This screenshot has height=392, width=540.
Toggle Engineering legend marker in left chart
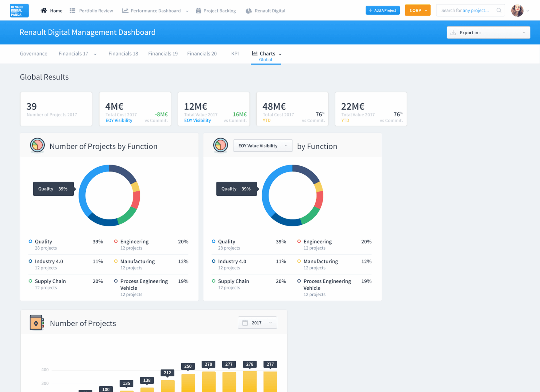tap(116, 241)
